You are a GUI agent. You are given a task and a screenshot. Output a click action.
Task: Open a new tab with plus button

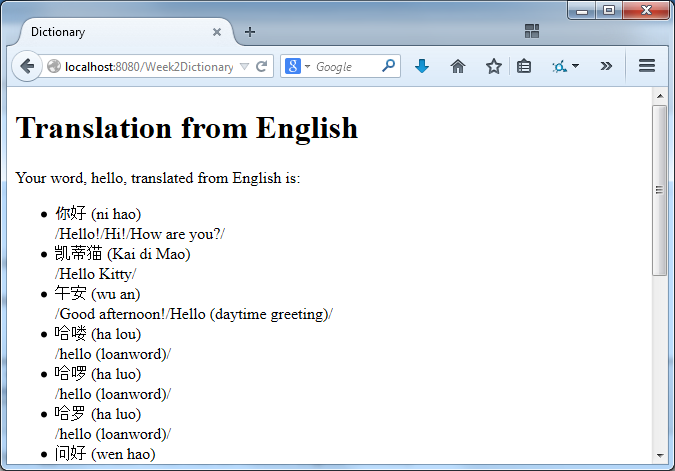point(250,31)
